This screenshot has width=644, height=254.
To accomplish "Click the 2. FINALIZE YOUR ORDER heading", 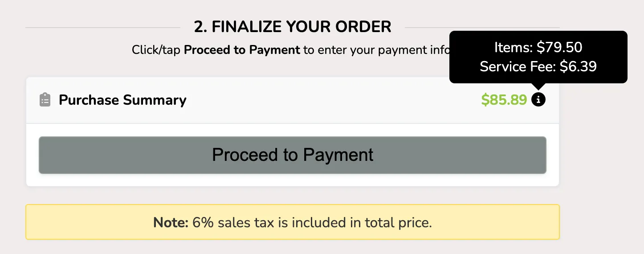I will [x=293, y=27].
